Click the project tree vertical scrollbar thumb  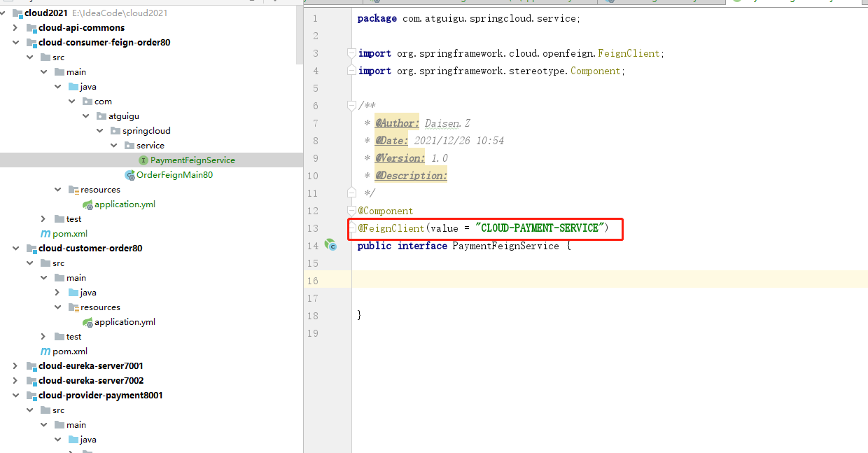click(300, 34)
